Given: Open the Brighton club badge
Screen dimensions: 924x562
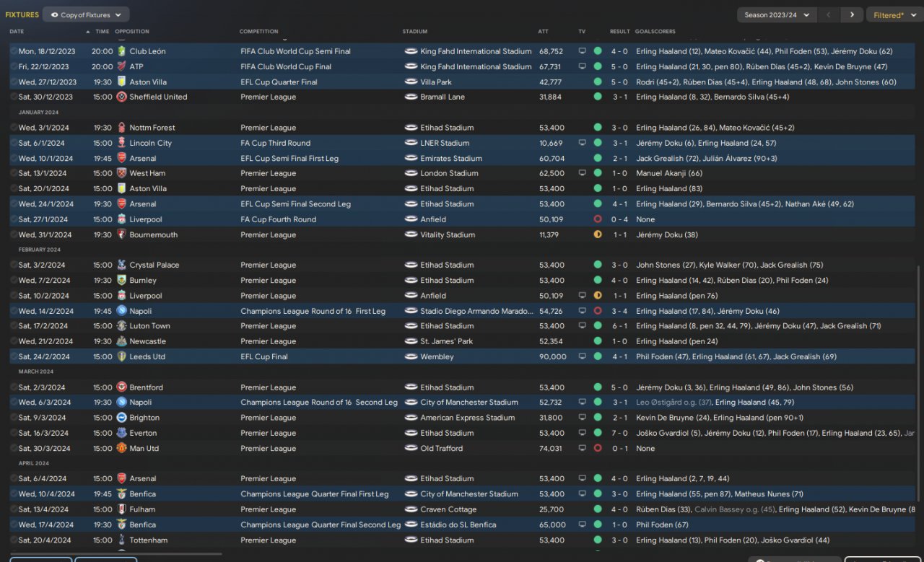Looking at the screenshot, I should coord(121,418).
